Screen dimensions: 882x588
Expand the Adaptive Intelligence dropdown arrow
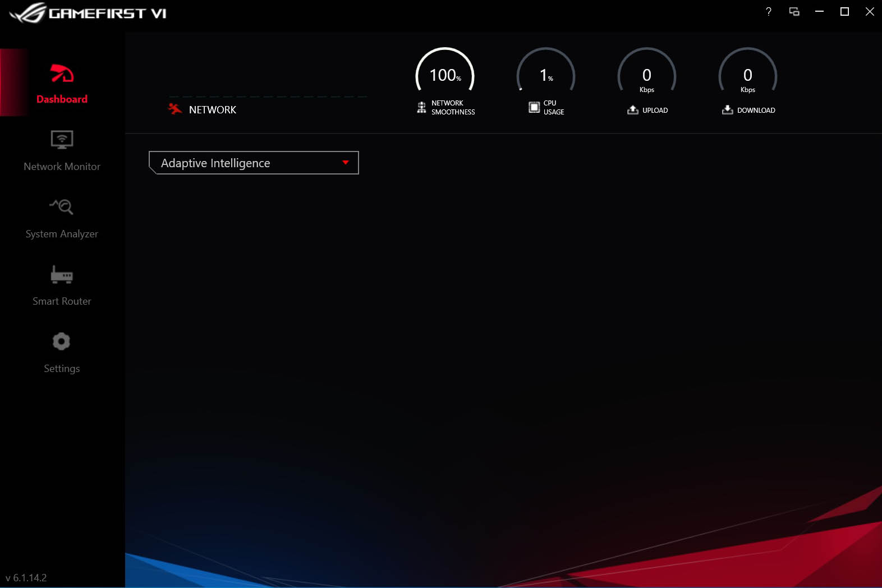[346, 163]
